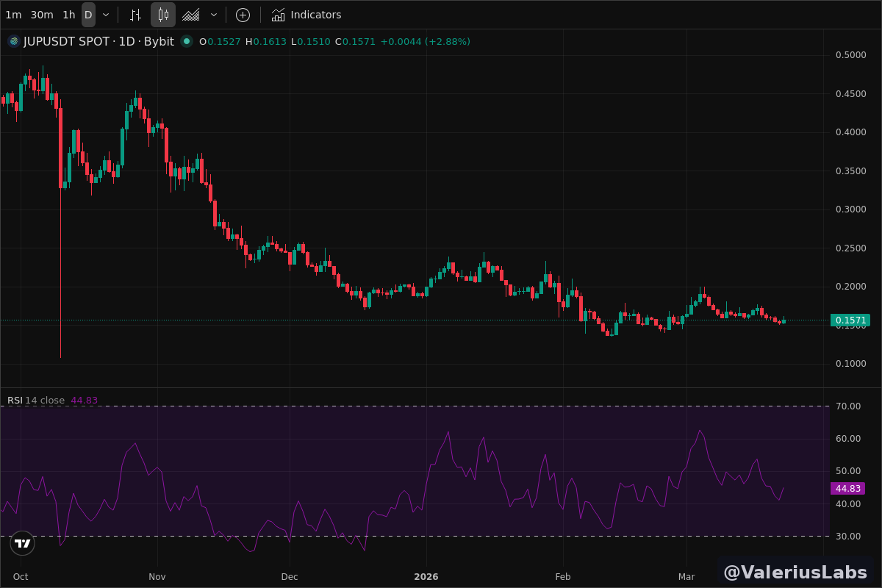Click the 30.00 RSI scale label

(x=848, y=536)
